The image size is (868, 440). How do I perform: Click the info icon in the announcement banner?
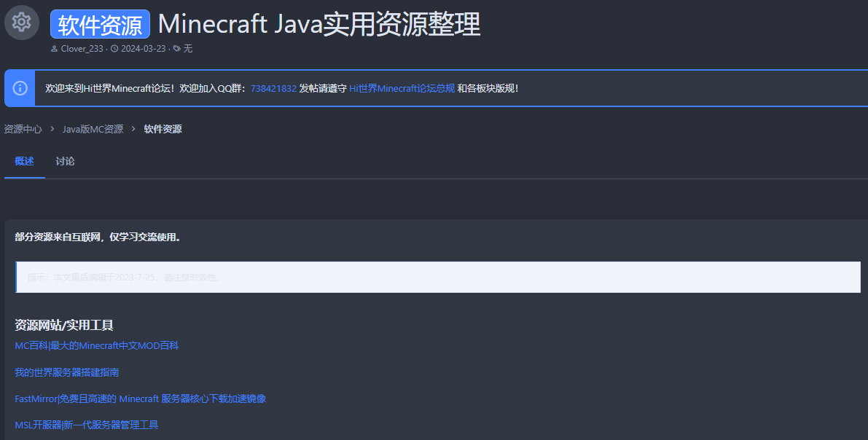pos(19,88)
